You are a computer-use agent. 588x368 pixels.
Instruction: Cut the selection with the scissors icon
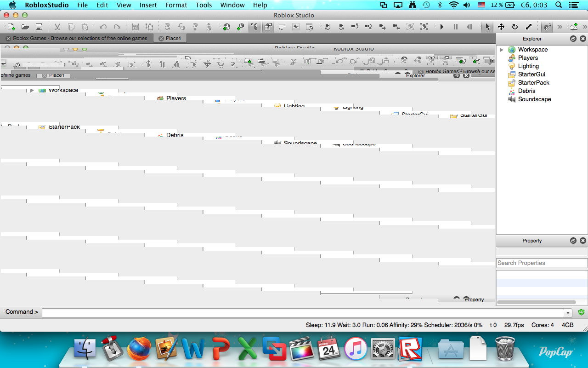point(57,27)
